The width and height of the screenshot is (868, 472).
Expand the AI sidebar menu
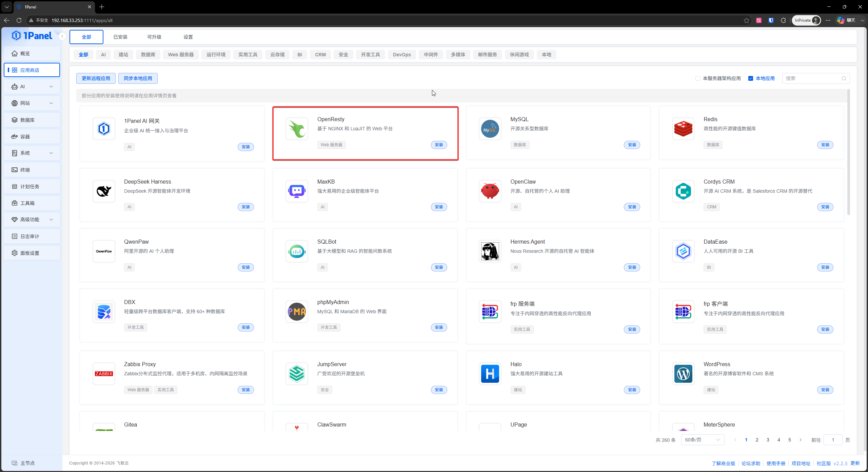point(32,87)
